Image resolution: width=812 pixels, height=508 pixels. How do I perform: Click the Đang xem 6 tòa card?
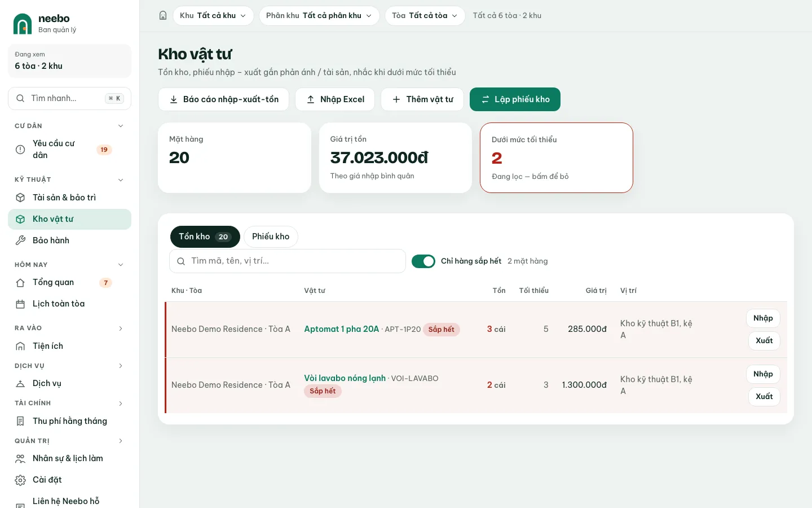(70, 61)
